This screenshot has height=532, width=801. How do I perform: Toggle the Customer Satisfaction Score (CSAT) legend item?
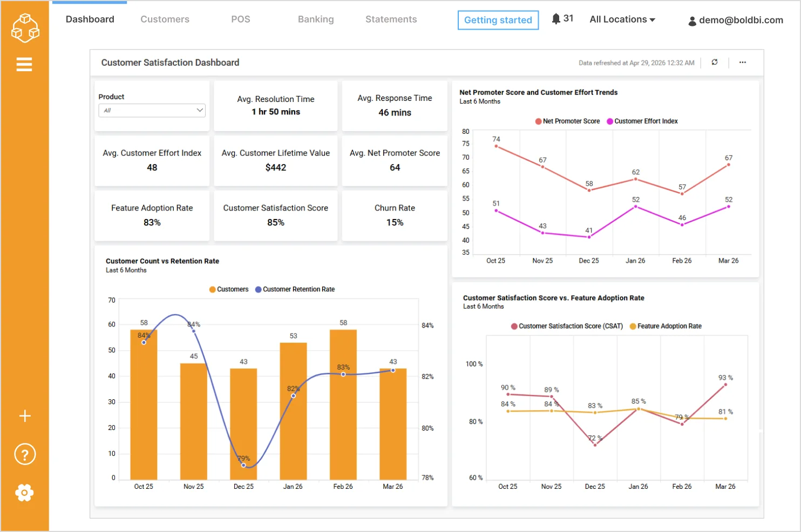[567, 326]
